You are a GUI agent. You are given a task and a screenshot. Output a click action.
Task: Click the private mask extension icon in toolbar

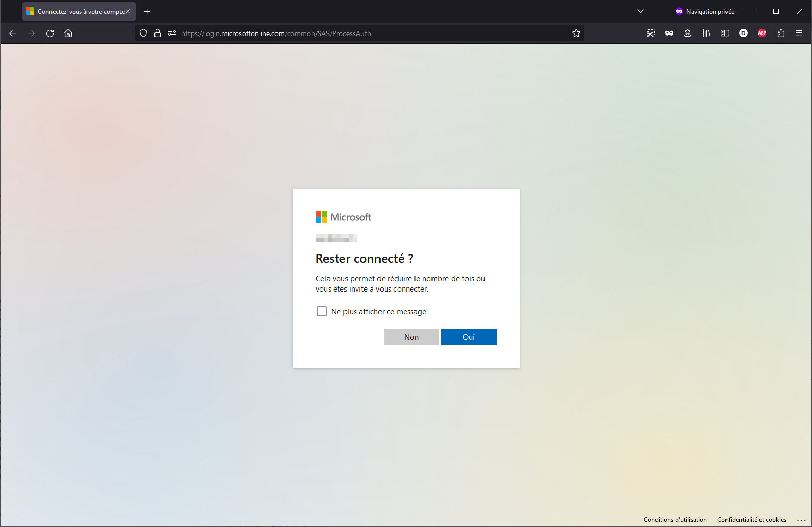(x=669, y=33)
